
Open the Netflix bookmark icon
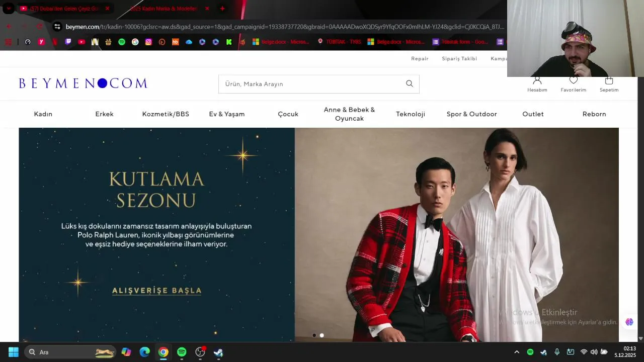point(55,42)
